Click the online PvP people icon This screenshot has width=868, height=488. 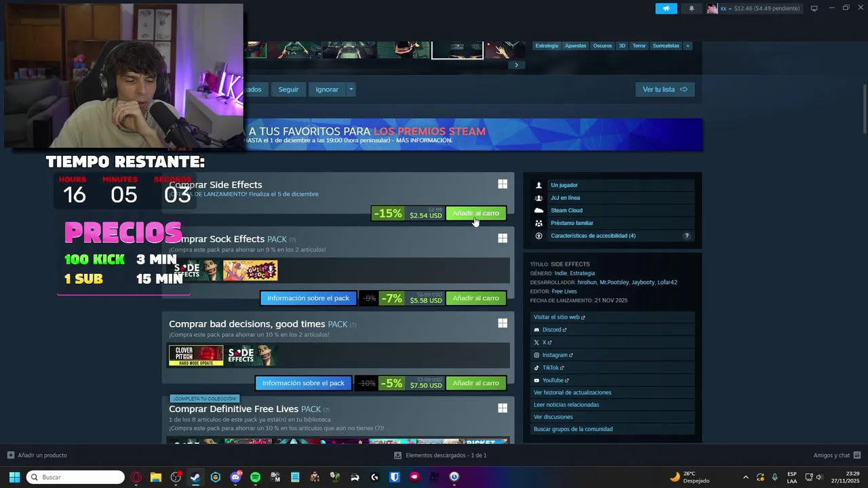tap(539, 198)
